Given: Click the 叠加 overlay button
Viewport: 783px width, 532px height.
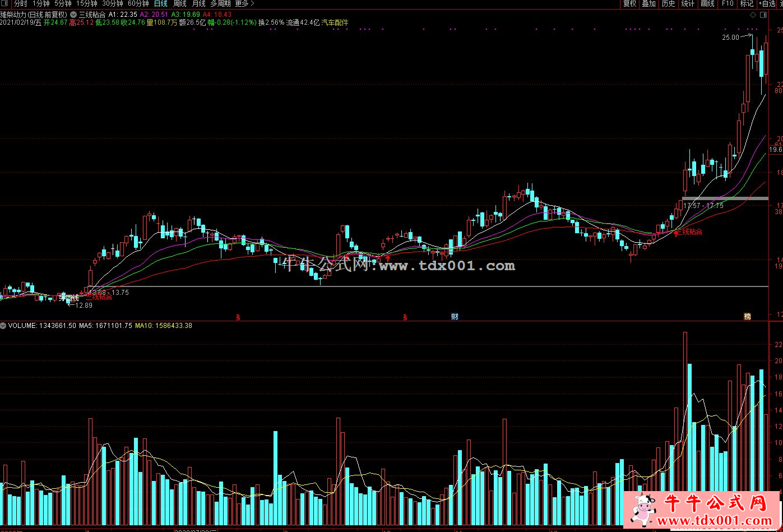Looking at the screenshot, I should 649,3.
